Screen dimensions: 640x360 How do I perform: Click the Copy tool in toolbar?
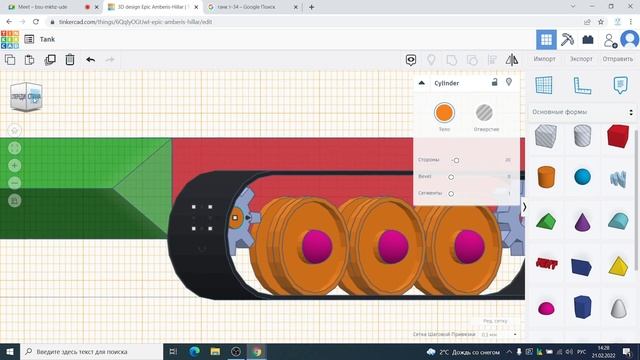tap(10, 60)
